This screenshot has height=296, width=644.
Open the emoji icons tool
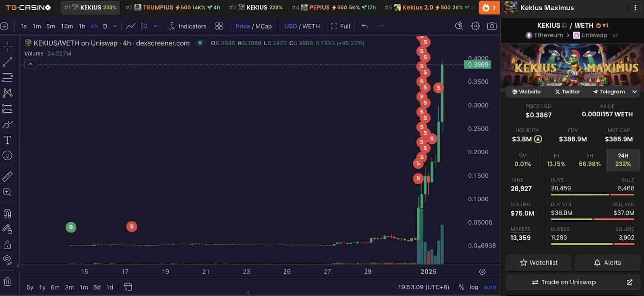click(x=7, y=155)
